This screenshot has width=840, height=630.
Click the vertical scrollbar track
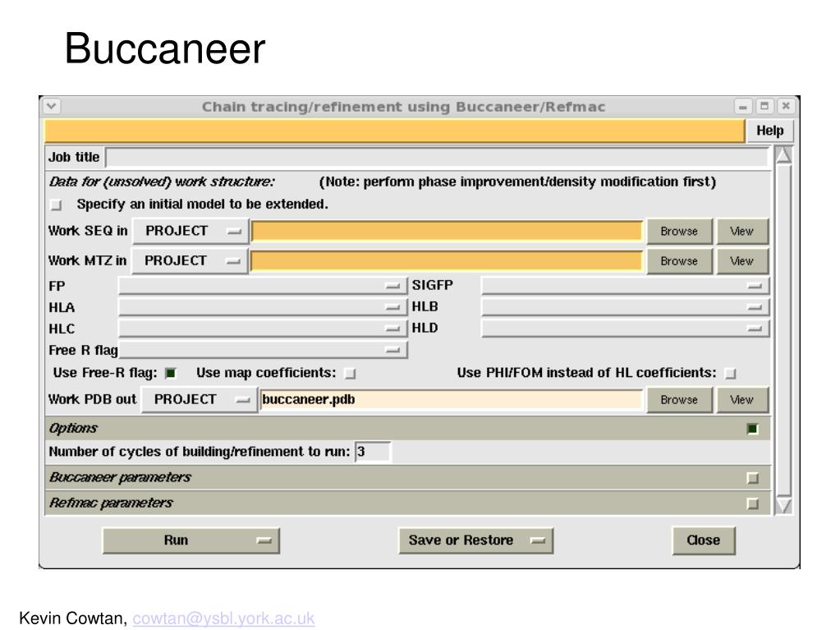(x=783, y=330)
